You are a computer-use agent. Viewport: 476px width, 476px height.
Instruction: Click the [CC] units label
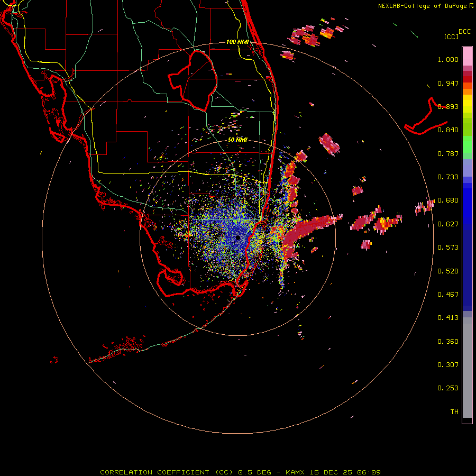(x=451, y=36)
